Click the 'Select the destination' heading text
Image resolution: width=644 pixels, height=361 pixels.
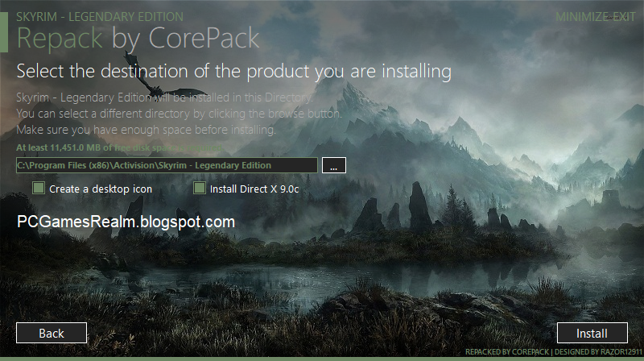point(233,71)
